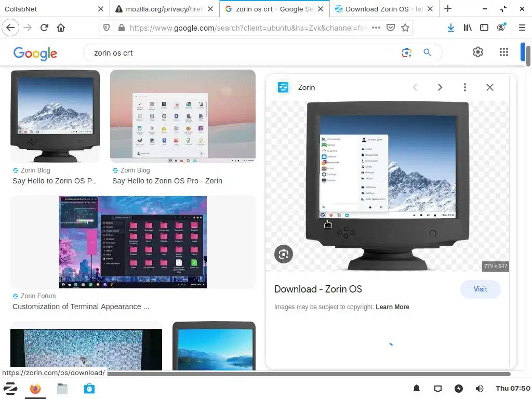This screenshot has height=399, width=532.
Task: Reload the current page
Action: [x=44, y=28]
